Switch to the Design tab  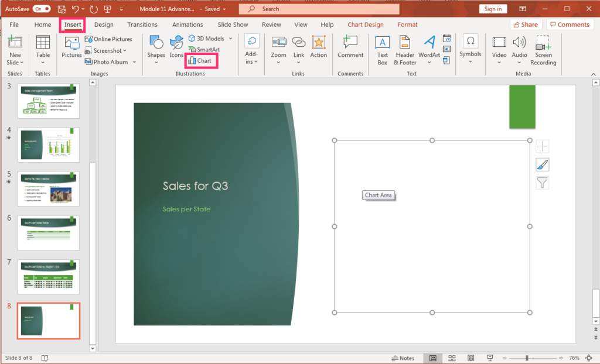coord(104,25)
